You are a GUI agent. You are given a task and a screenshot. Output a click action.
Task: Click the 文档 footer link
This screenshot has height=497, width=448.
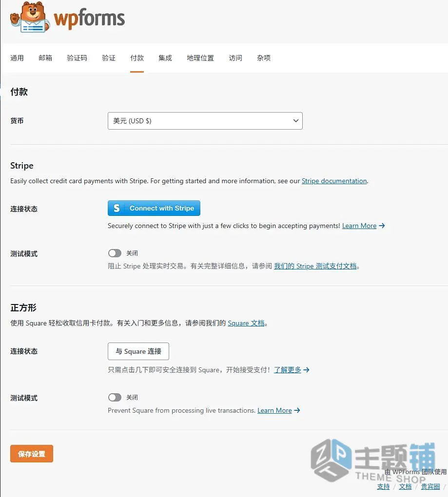click(405, 487)
